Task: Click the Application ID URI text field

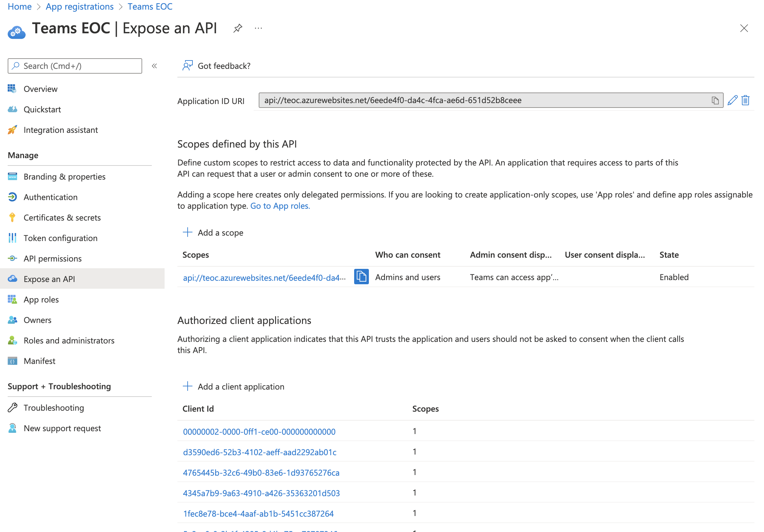Action: [491, 100]
